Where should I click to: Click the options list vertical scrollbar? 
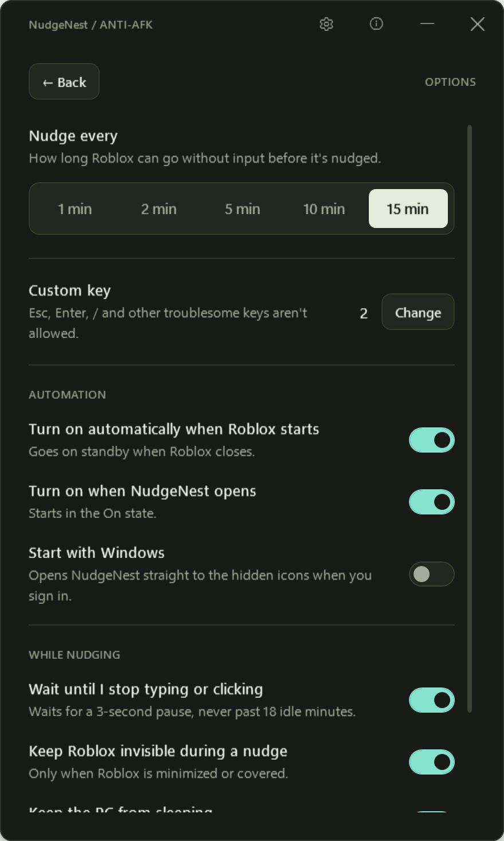[x=470, y=419]
